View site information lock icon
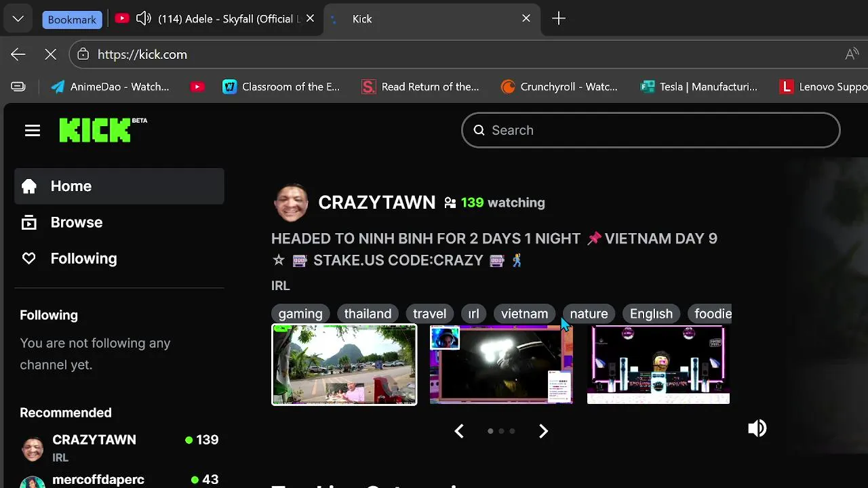Screen dimensions: 868x488 83,54
